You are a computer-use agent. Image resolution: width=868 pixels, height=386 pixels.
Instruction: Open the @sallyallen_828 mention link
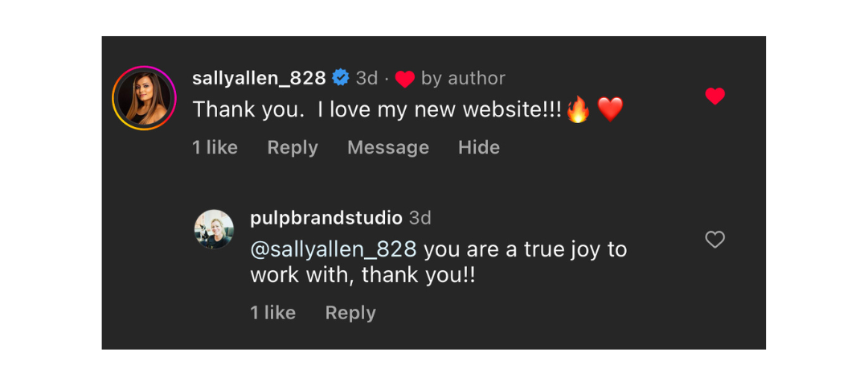point(334,249)
